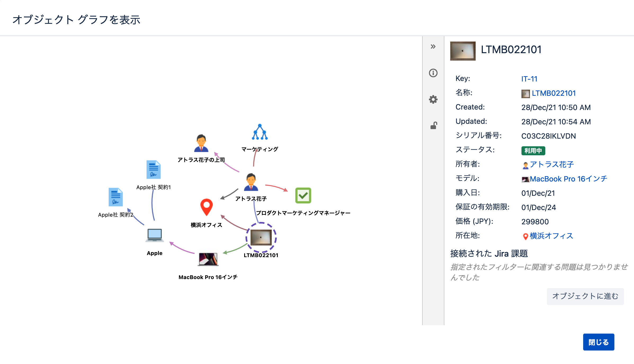The width and height of the screenshot is (634, 364).
Task: Select the マーケティング org-chart node icon
Action: point(260,132)
